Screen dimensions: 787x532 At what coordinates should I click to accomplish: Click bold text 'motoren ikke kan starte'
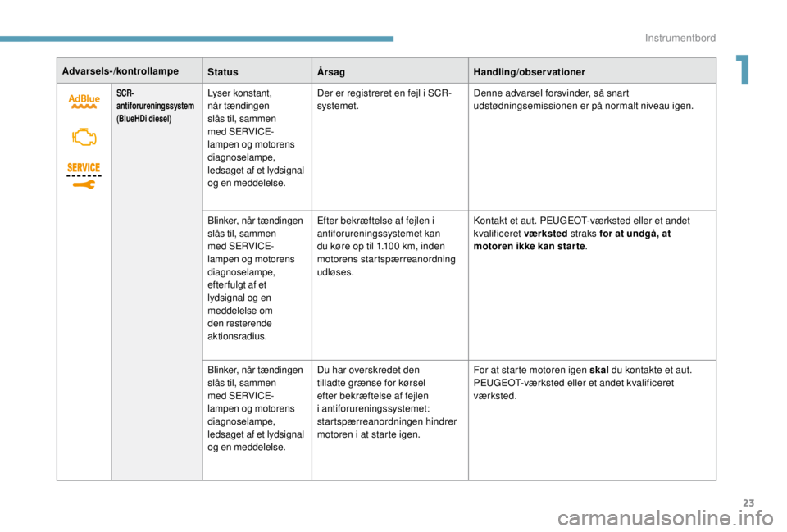tap(529, 247)
